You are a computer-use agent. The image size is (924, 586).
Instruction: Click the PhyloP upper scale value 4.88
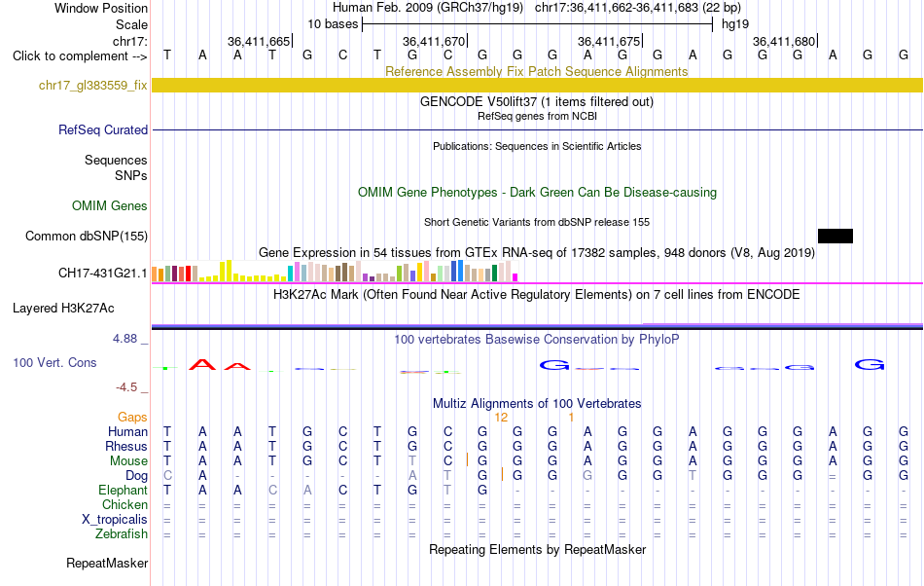click(124, 339)
